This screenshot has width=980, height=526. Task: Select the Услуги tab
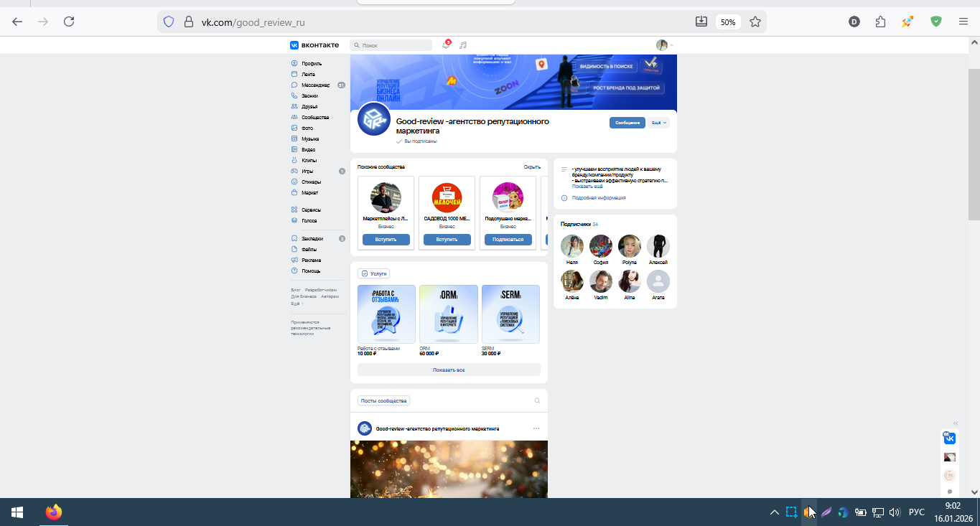pyautogui.click(x=373, y=273)
